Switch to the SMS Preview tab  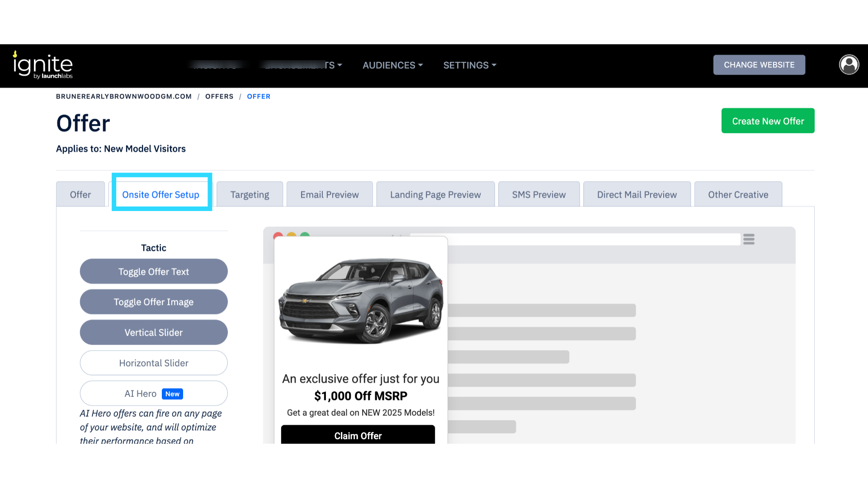tap(538, 195)
